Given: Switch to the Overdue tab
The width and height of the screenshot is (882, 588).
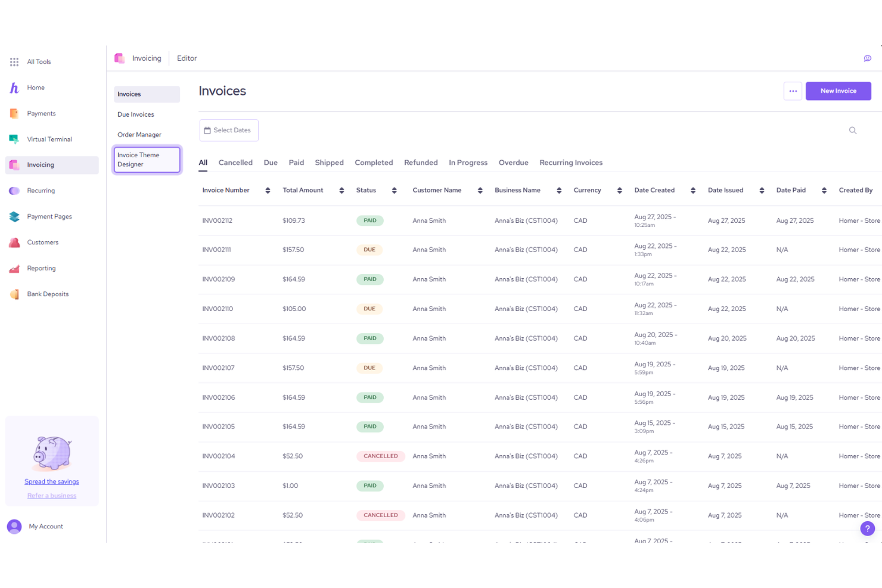Looking at the screenshot, I should [x=513, y=162].
